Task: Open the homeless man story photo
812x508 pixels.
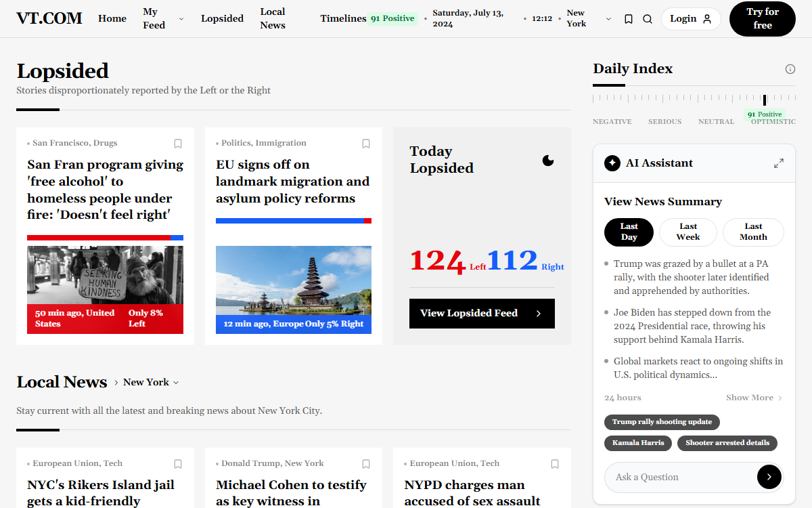Action: pos(105,275)
